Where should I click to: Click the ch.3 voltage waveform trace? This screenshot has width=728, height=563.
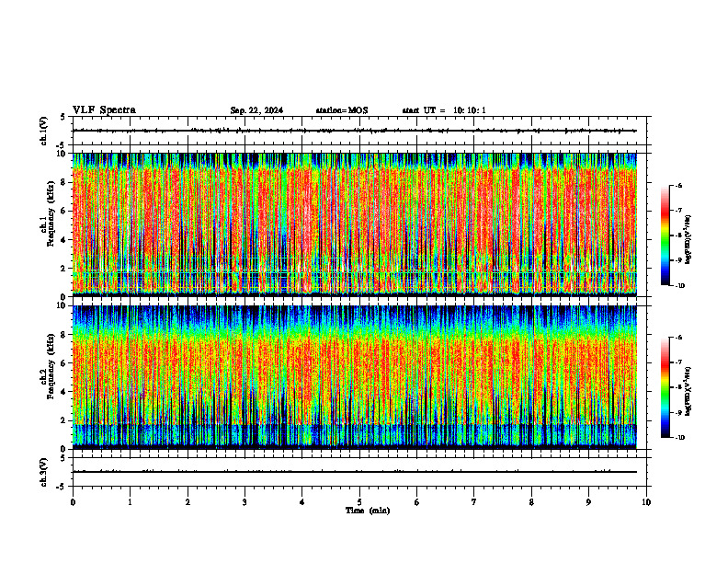[355, 472]
